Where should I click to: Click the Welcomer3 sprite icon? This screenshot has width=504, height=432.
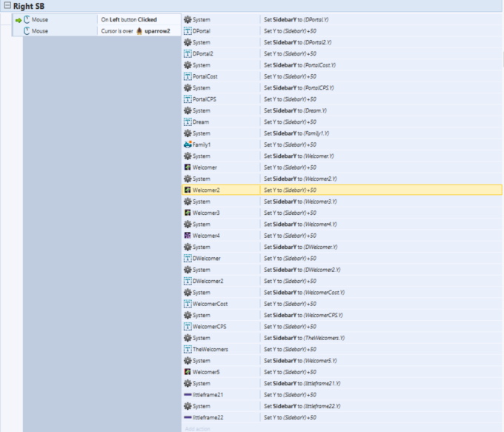pos(188,213)
